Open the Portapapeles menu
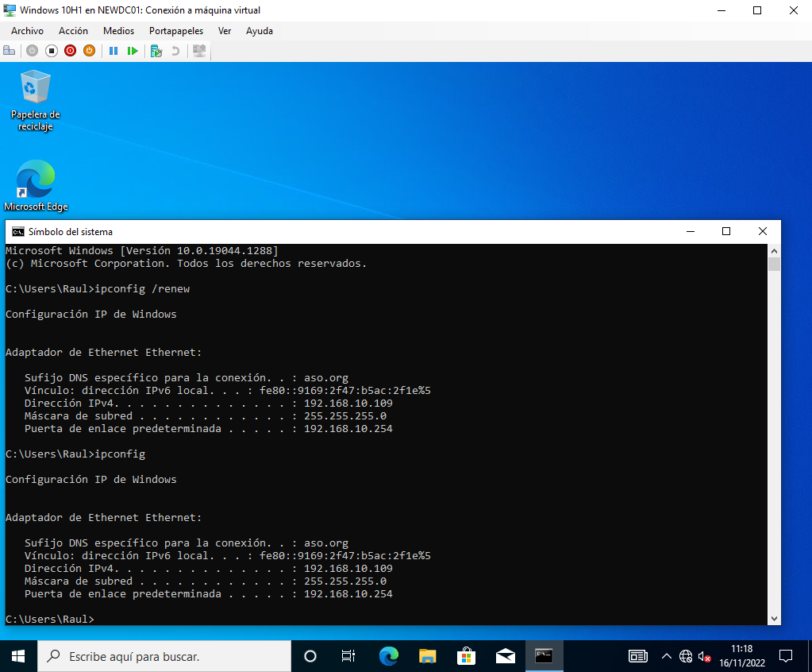This screenshot has height=672, width=812. coord(175,31)
